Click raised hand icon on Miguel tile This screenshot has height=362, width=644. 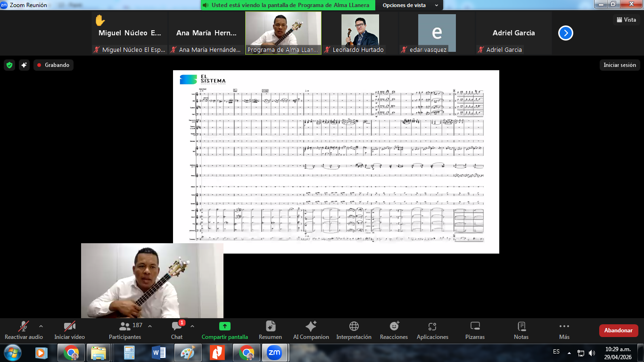[100, 20]
